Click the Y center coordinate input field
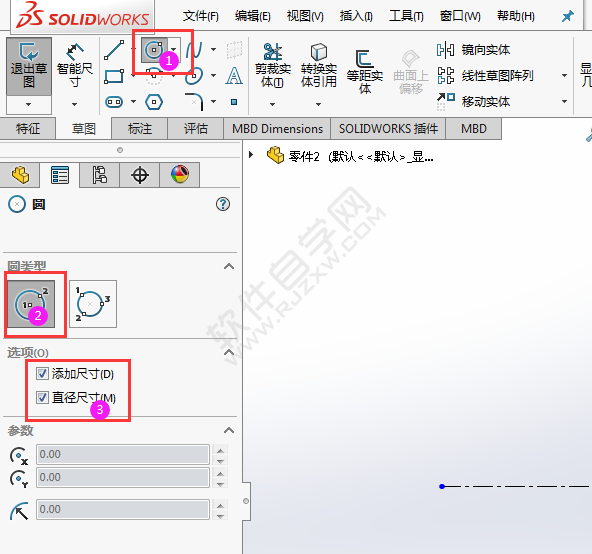This screenshot has height=554, width=592. 123,477
